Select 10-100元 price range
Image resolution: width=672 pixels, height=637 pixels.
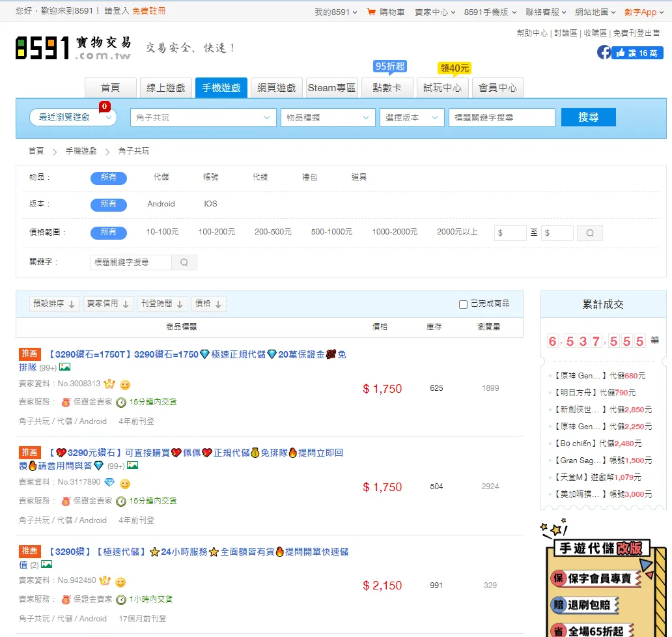tap(162, 232)
